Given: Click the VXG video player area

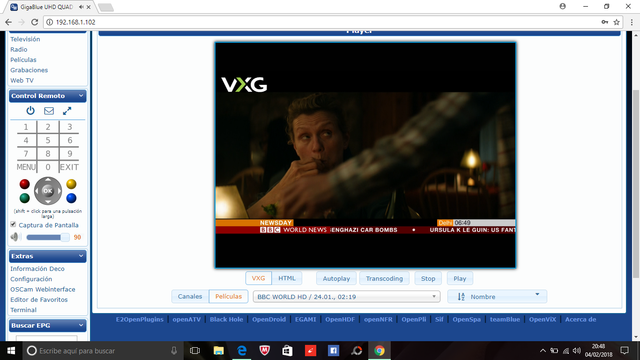Looking at the screenshot, I should coord(365,155).
